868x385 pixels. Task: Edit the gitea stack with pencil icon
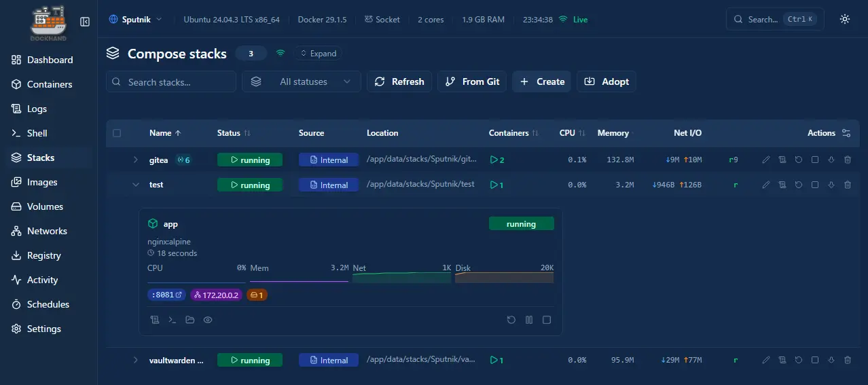coord(766,160)
